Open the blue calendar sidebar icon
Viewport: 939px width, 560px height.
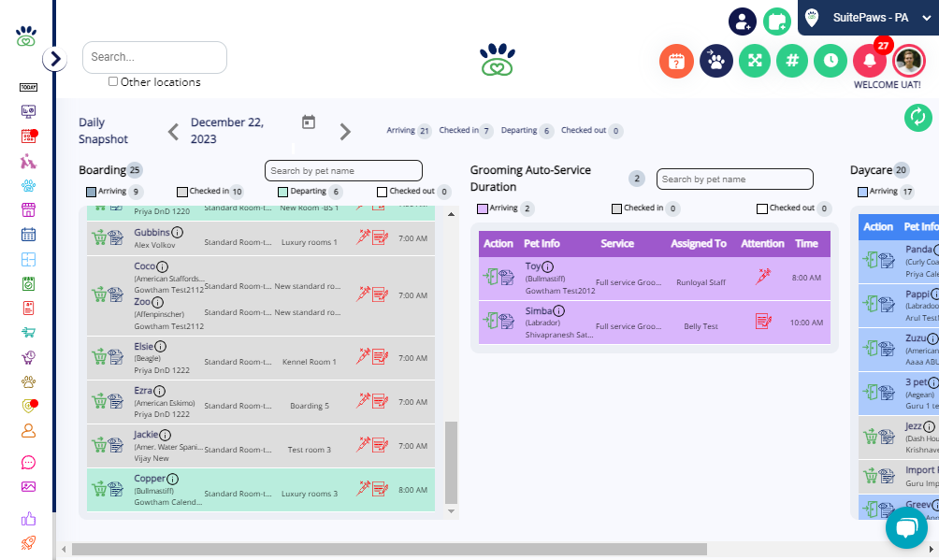click(x=28, y=234)
